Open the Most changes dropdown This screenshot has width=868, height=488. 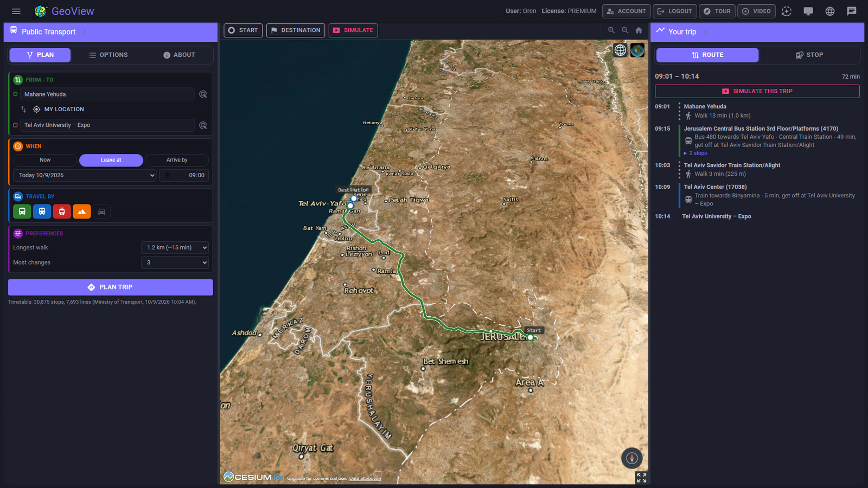click(175, 262)
